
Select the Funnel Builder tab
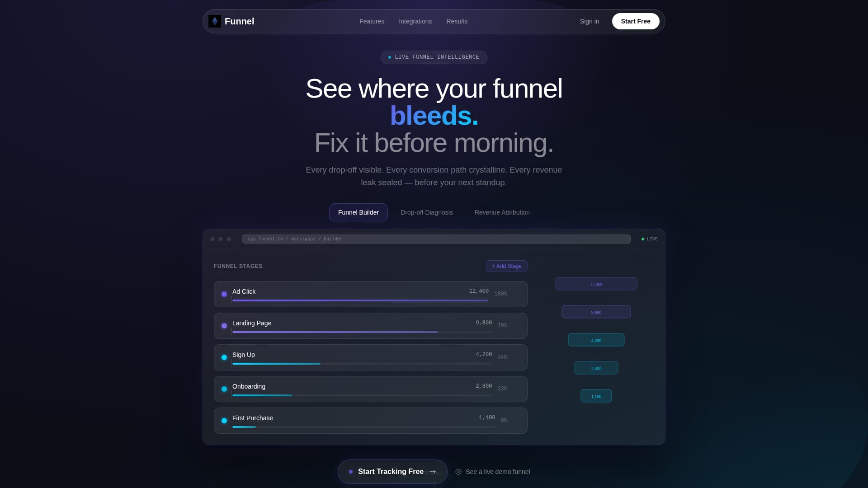pyautogui.click(x=358, y=212)
